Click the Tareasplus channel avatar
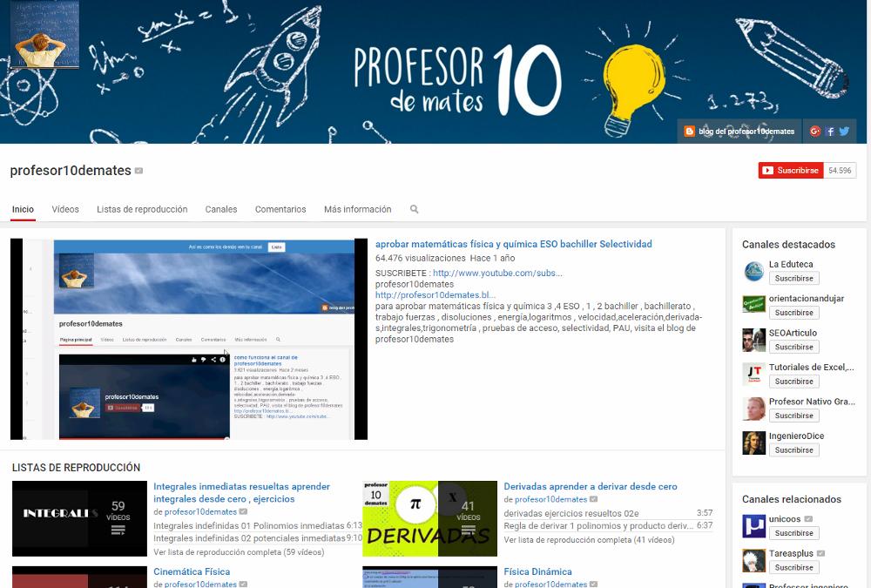Image resolution: width=871 pixels, height=588 pixels. tap(753, 560)
